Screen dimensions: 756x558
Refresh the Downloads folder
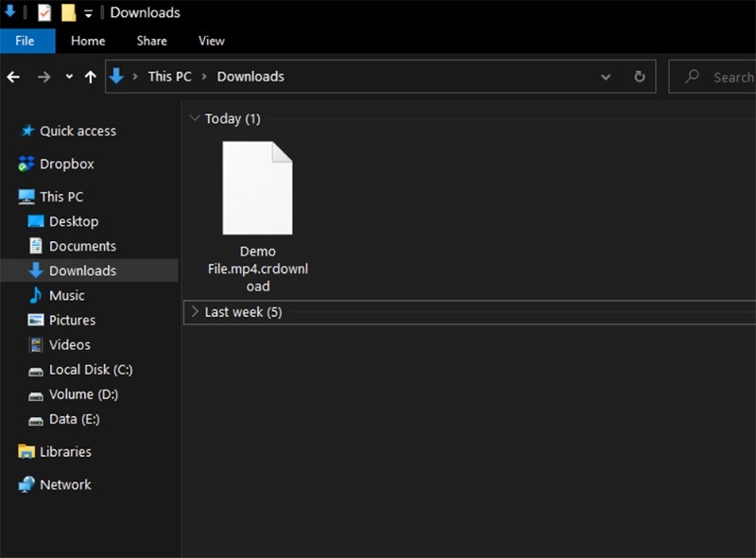point(640,77)
